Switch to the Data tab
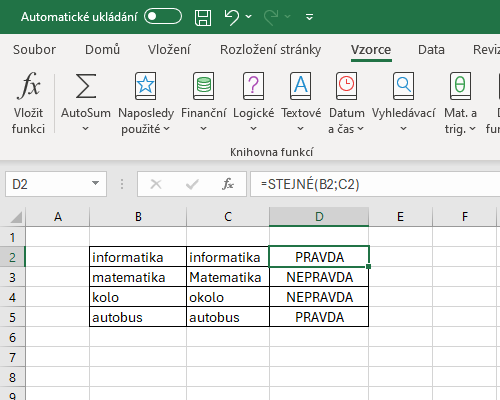Screen dimensions: 500x400 [431, 50]
